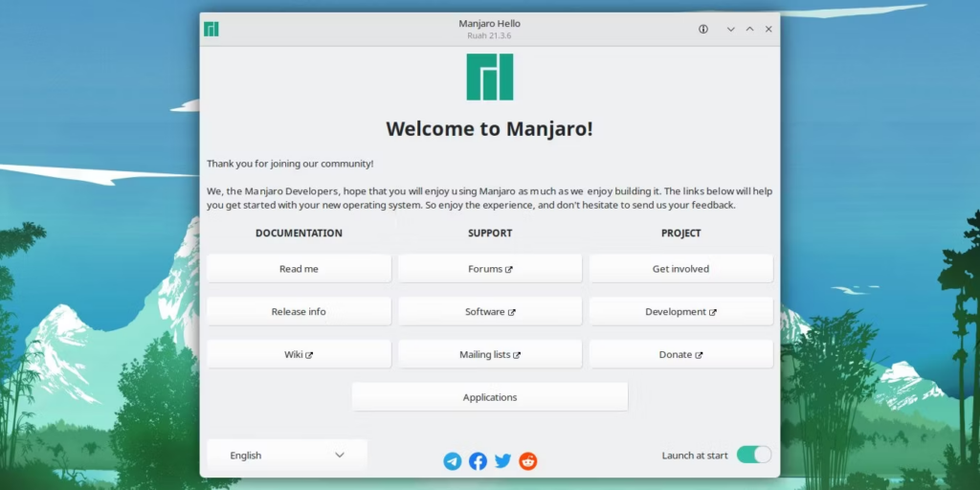Click the 'Launch at start' label
This screenshot has width=980, height=490.
pos(695,456)
